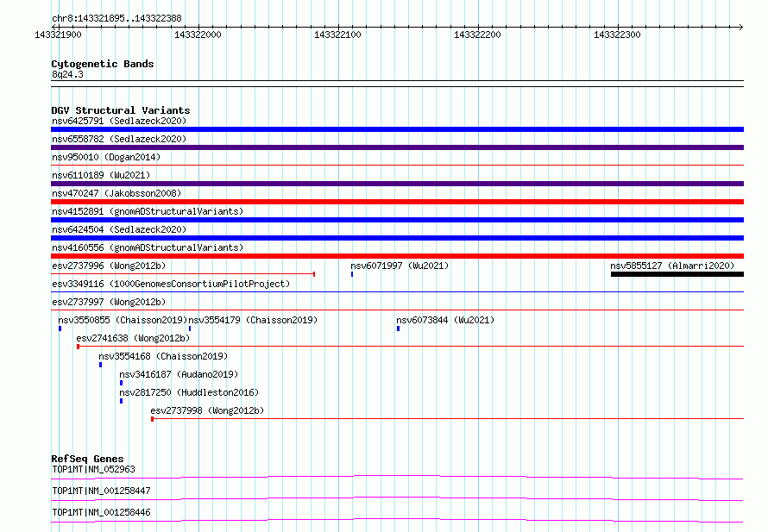Image resolution: width=768 pixels, height=532 pixels.
Task: Click the nsv6110189 (Wu2021) label
Action: [x=101, y=175]
